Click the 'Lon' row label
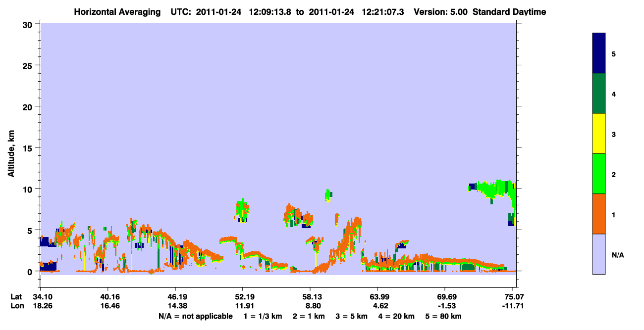This screenshot has width=644, height=330. click(x=16, y=306)
